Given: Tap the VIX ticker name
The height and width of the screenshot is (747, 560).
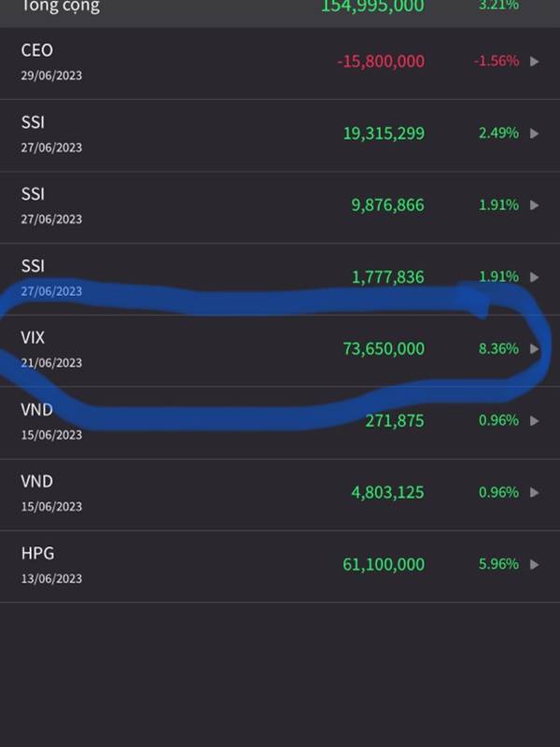Looking at the screenshot, I should 33,338.
